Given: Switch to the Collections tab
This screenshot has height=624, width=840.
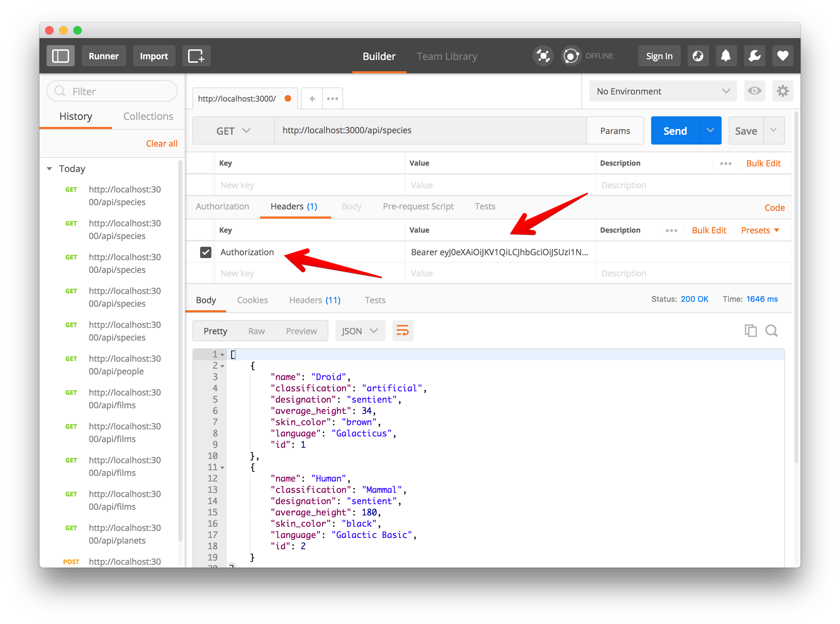Looking at the screenshot, I should click(148, 116).
